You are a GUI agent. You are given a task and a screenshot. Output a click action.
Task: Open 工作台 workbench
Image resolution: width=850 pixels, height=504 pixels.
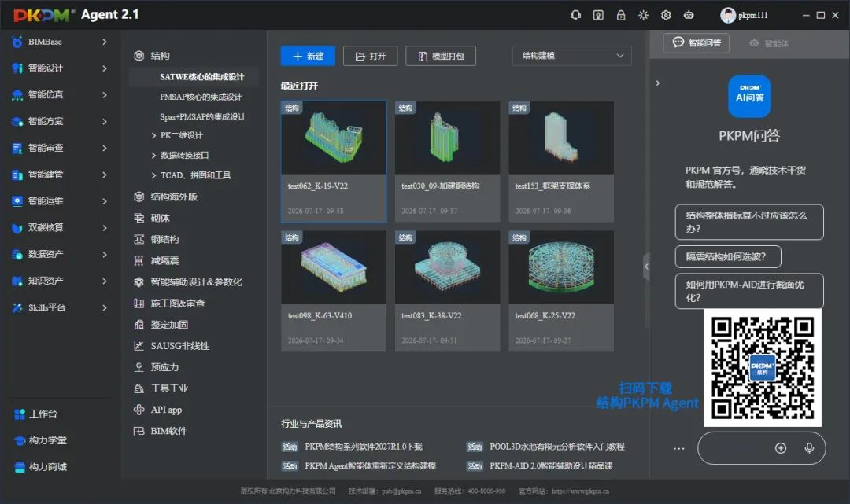(x=35, y=414)
